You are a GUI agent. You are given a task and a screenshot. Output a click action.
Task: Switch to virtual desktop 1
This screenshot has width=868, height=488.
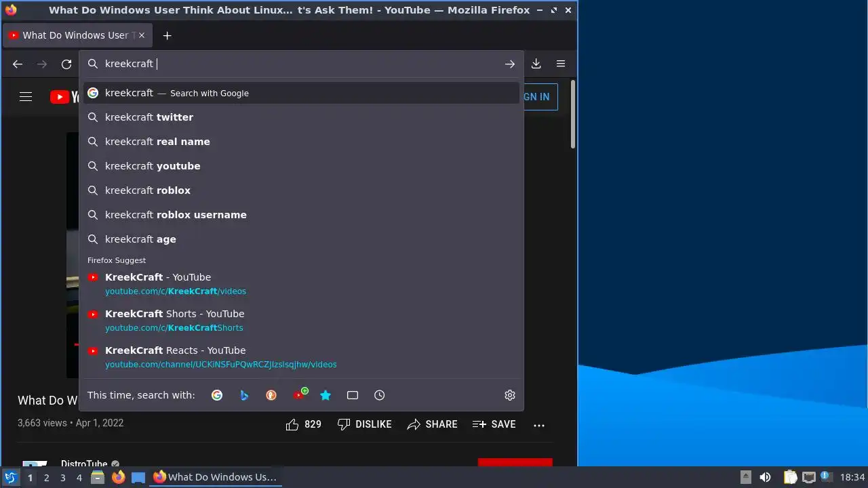(30, 478)
